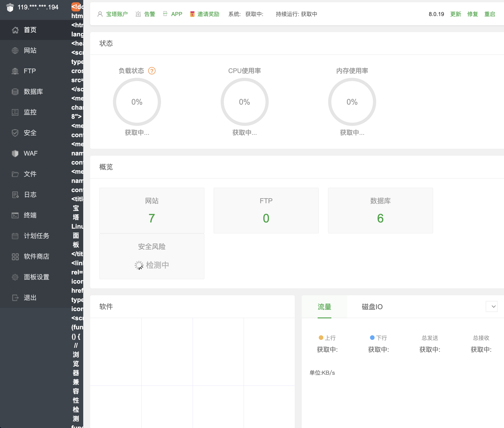
Task: Click the 119.***.***.194 IP address text
Action: click(38, 7)
